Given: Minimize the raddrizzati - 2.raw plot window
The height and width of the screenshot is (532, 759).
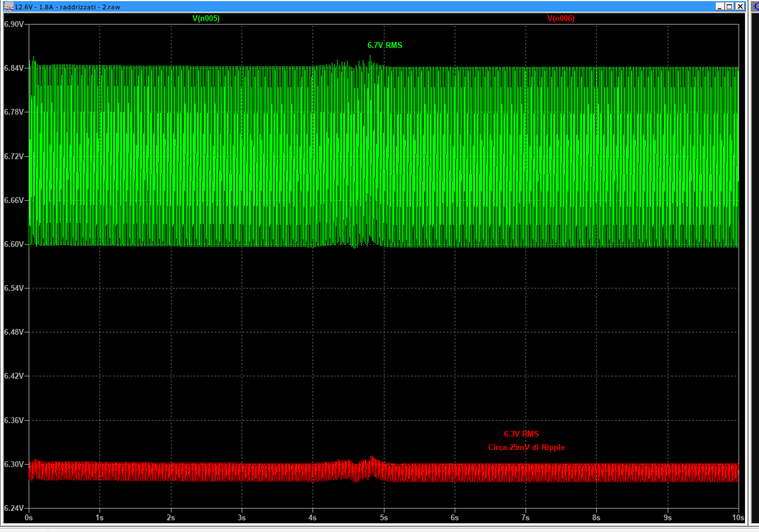Looking at the screenshot, I should 720,6.
